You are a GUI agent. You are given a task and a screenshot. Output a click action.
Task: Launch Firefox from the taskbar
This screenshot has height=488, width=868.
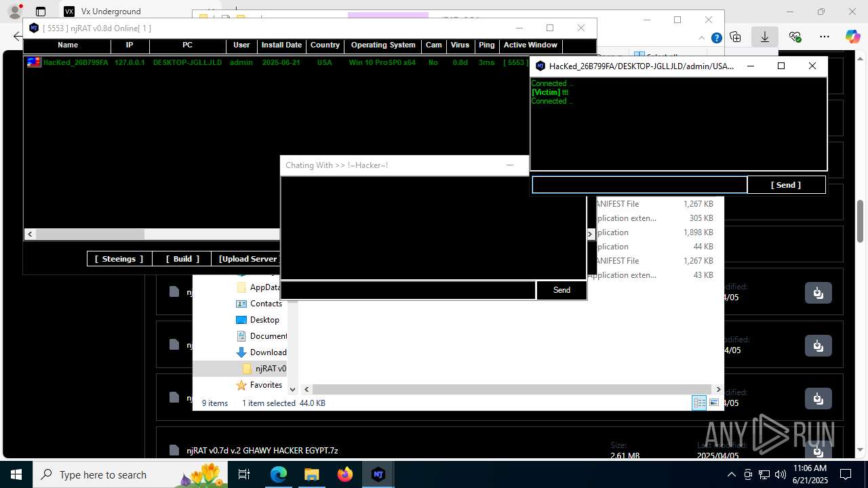tap(345, 474)
